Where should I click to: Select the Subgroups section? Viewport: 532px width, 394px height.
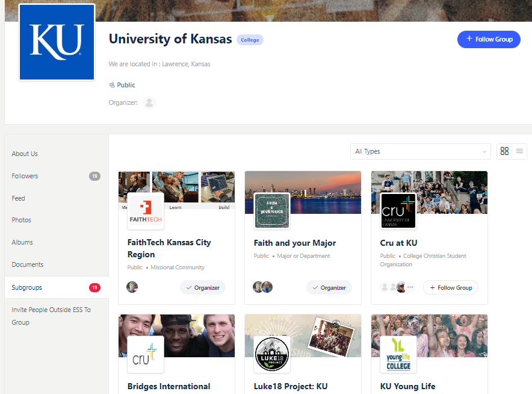point(57,287)
